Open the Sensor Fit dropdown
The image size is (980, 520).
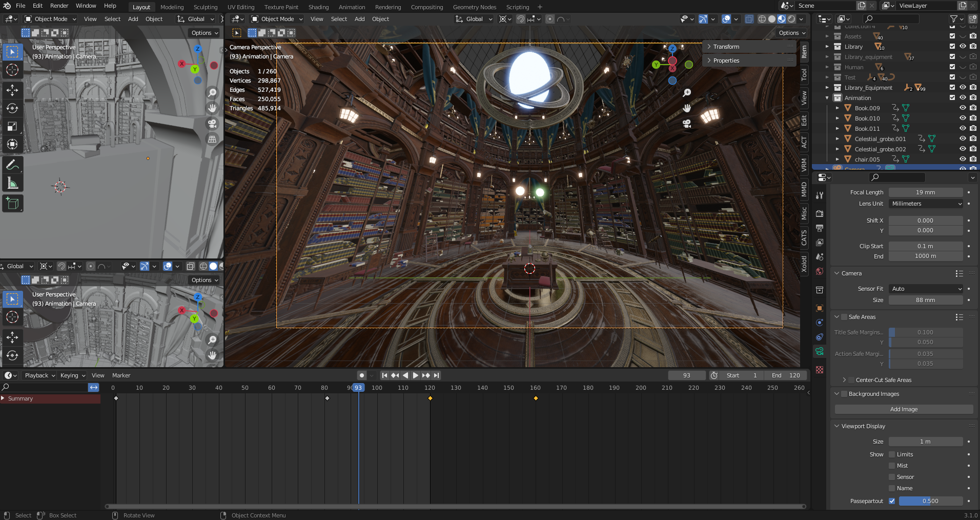click(x=926, y=289)
